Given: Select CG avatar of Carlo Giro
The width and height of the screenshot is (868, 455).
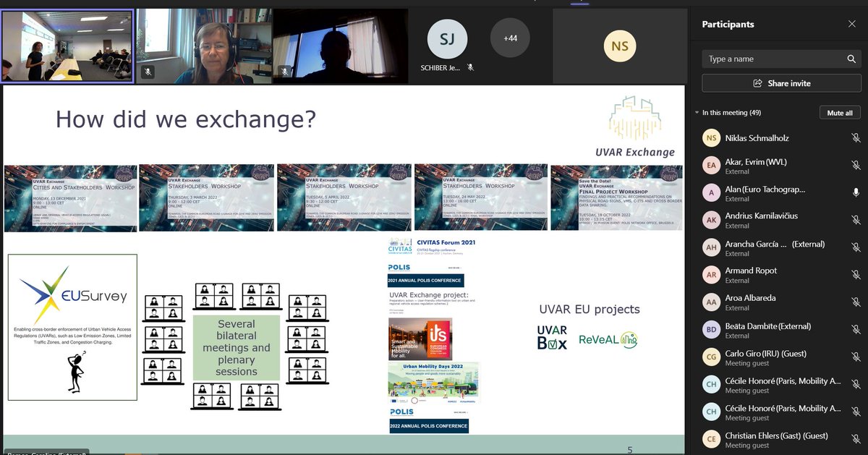Looking at the screenshot, I should pyautogui.click(x=712, y=357).
